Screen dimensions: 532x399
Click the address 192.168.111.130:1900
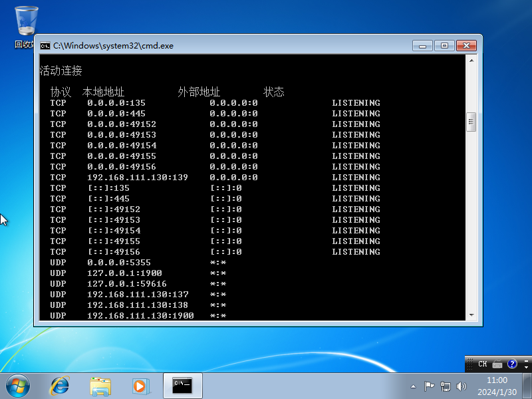pos(140,316)
